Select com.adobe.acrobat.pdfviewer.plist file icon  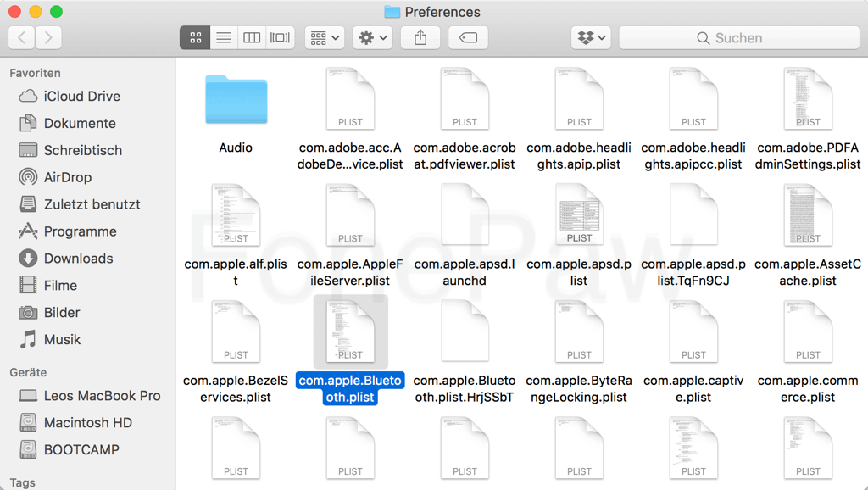click(465, 98)
